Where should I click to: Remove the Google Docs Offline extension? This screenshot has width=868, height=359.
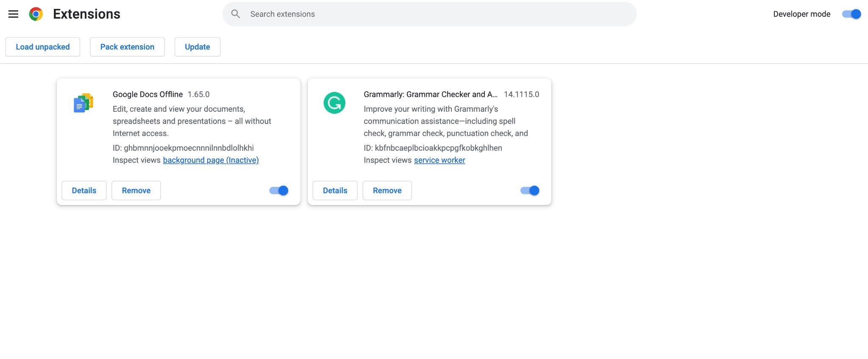click(136, 191)
